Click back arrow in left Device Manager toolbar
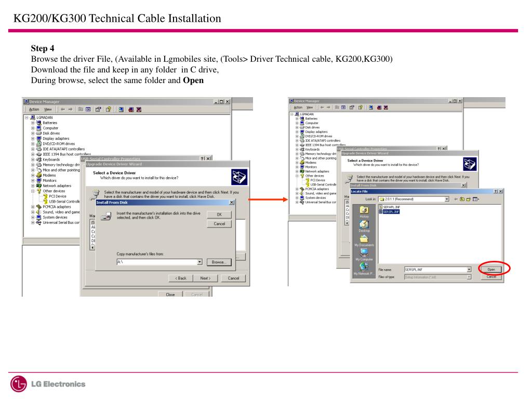 63,109
